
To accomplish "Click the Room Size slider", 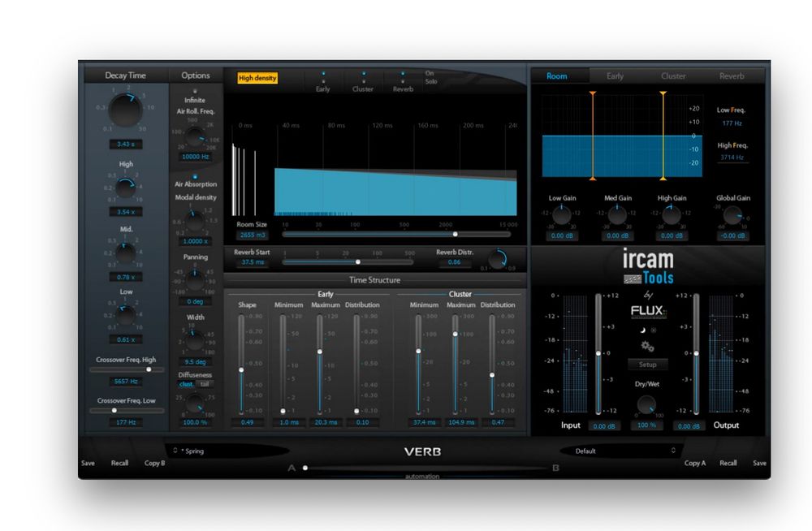I will (455, 234).
